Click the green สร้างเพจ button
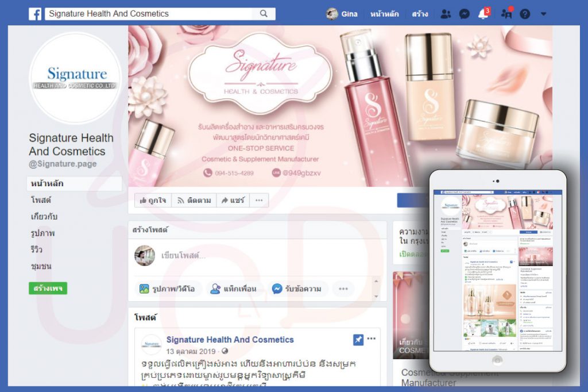Screen dimensions: 588x392 point(48,288)
